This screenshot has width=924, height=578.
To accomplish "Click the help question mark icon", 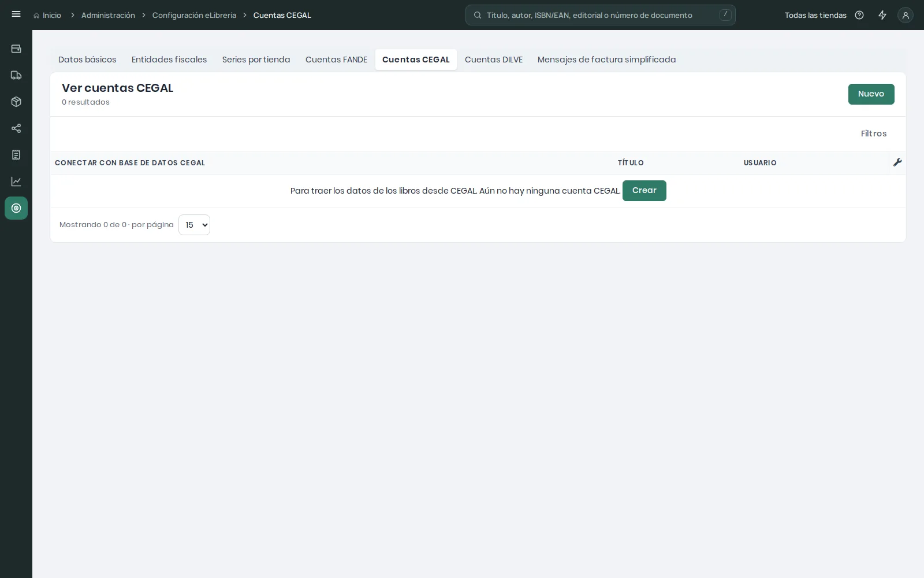I will 859,15.
